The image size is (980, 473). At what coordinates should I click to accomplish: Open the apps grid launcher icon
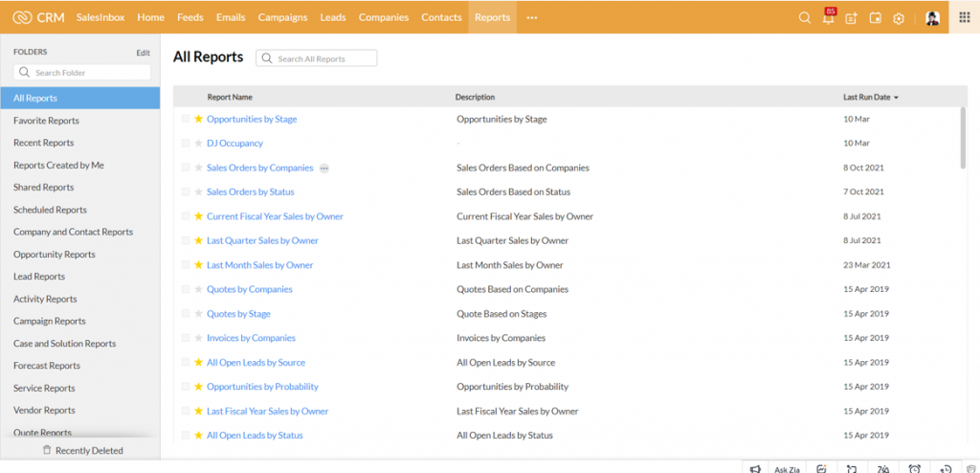click(964, 17)
